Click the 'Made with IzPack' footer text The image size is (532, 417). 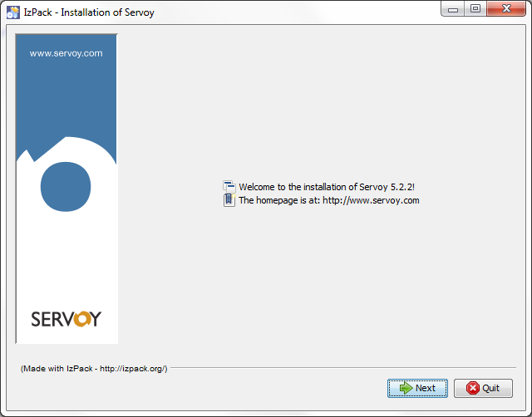coord(94,369)
